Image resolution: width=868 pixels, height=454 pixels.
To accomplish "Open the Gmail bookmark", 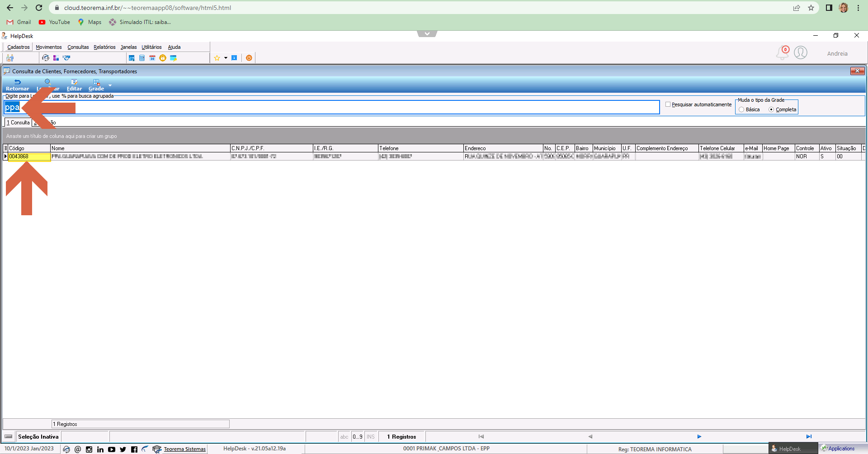I will pos(19,22).
